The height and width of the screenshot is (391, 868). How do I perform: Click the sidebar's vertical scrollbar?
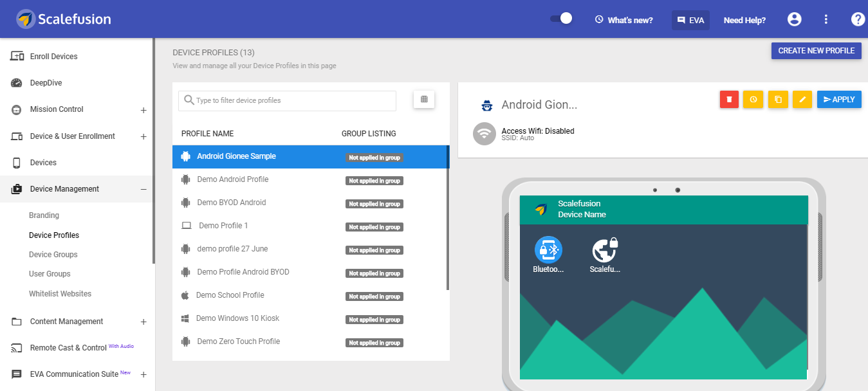coord(154,151)
